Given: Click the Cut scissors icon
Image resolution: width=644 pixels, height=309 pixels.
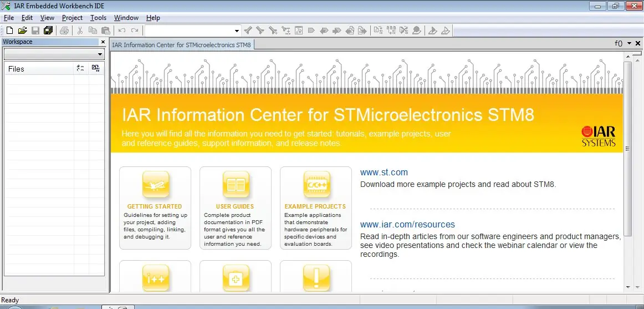Looking at the screenshot, I should 80,31.
